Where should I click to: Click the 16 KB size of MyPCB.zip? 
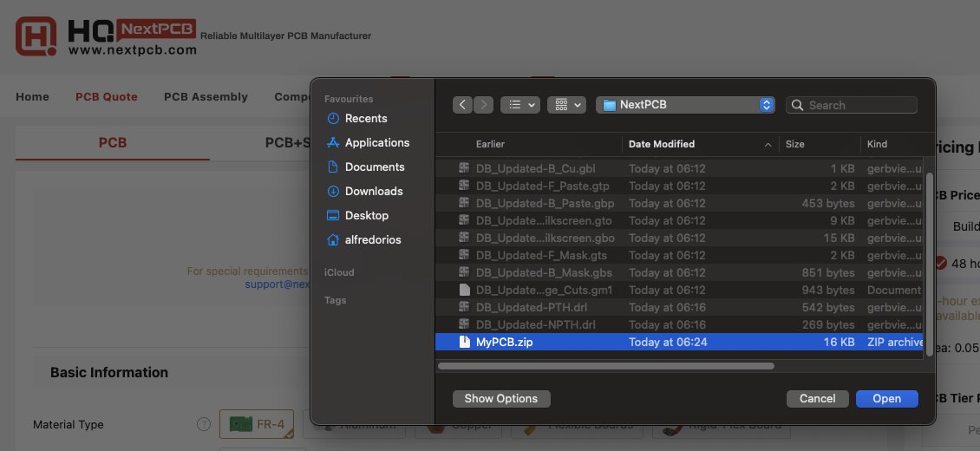coord(839,343)
